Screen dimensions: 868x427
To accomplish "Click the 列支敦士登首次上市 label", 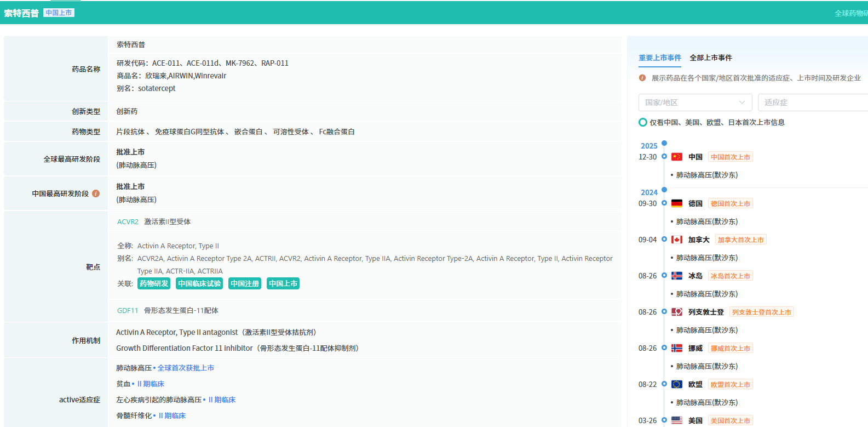I will pos(762,312).
